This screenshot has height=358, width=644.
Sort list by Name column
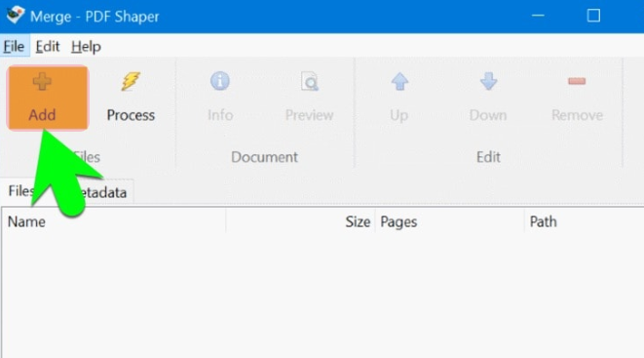pos(114,221)
